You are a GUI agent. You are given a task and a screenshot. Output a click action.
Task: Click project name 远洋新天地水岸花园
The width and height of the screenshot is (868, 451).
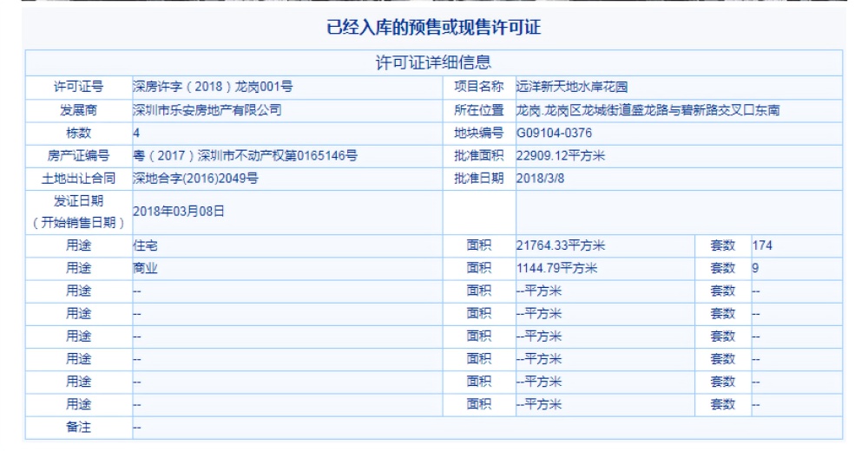click(572, 87)
